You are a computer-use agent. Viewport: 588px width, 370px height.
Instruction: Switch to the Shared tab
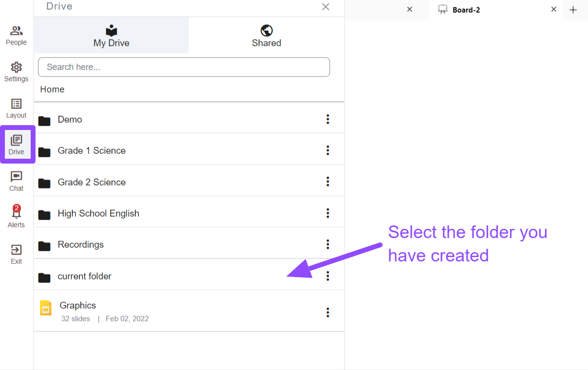[x=266, y=36]
